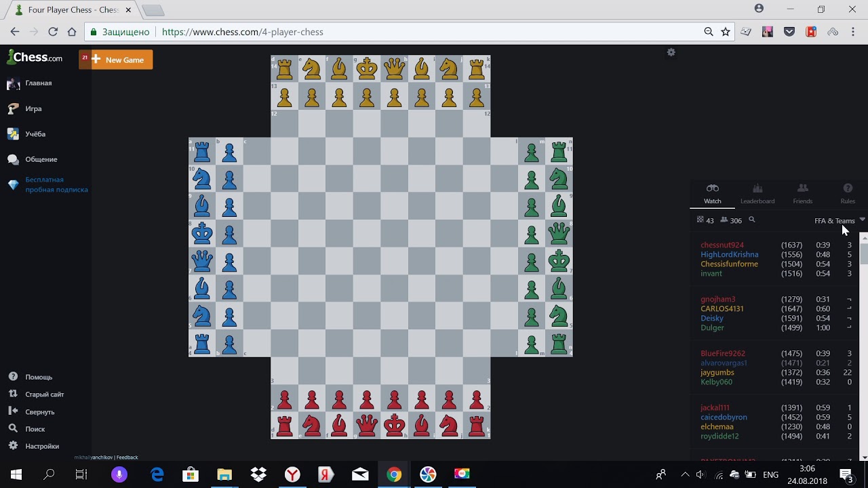The width and height of the screenshot is (868, 488).
Task: Collapse sidebar with Свернуть
Action: pos(39,412)
